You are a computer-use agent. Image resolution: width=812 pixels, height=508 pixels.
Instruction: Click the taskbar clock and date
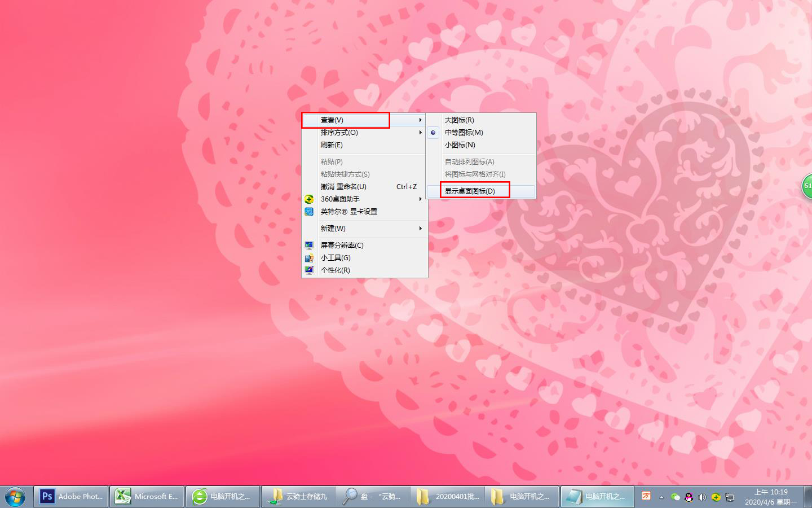pyautogui.click(x=771, y=497)
